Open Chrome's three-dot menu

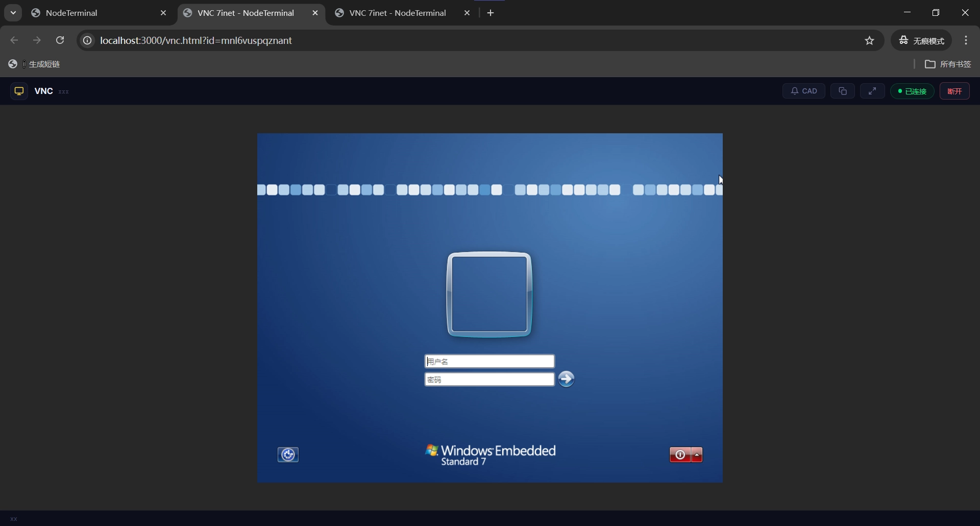coord(966,40)
